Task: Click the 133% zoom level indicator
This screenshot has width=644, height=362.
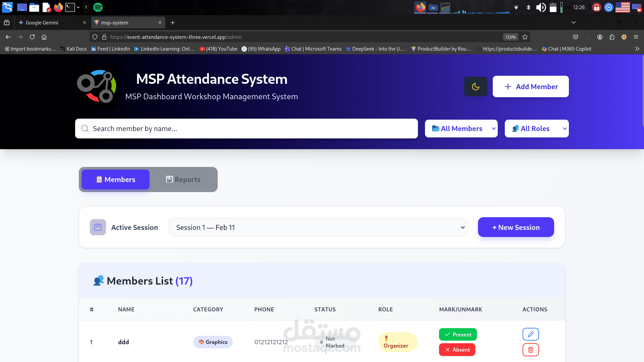Action: pyautogui.click(x=510, y=37)
